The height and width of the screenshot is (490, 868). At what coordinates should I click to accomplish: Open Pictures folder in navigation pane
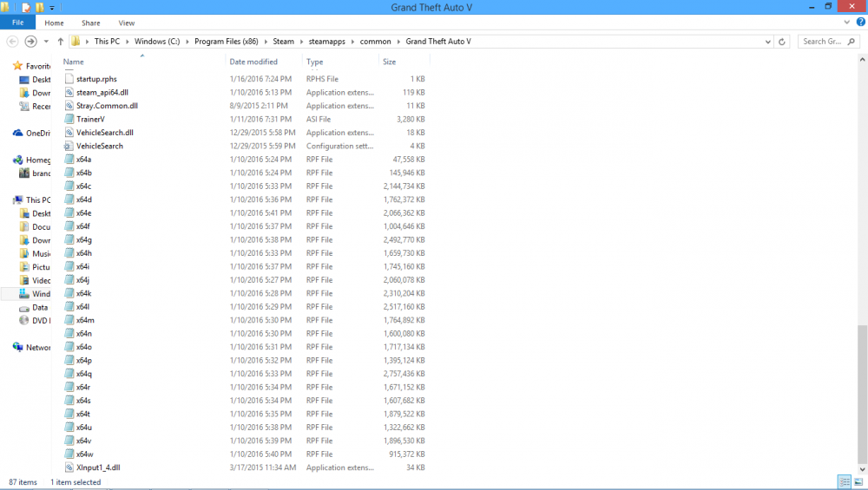click(x=35, y=267)
